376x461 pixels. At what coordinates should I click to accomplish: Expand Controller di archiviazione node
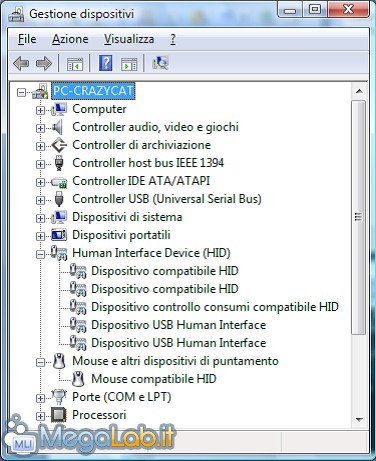point(40,146)
